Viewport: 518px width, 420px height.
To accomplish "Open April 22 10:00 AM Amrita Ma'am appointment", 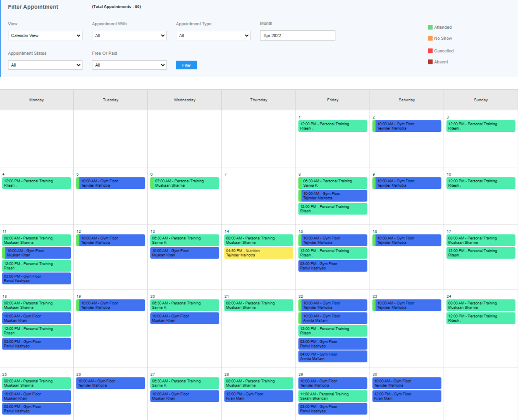I will coord(333,318).
